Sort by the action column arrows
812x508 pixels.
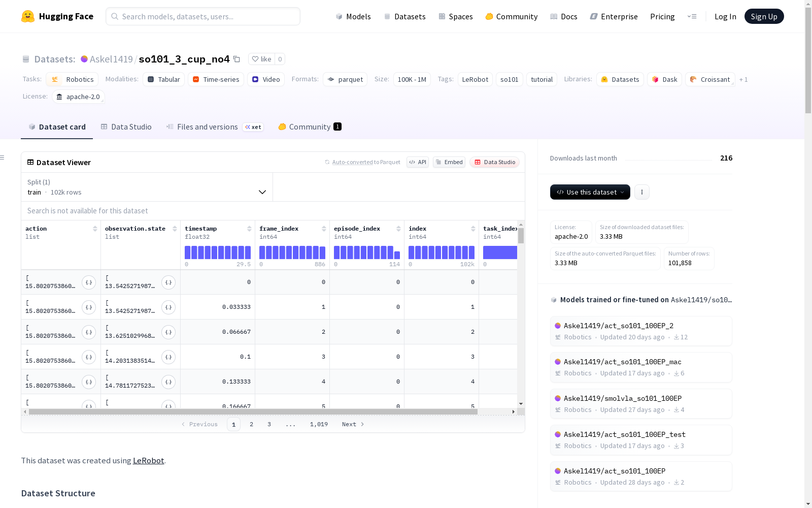coord(95,229)
